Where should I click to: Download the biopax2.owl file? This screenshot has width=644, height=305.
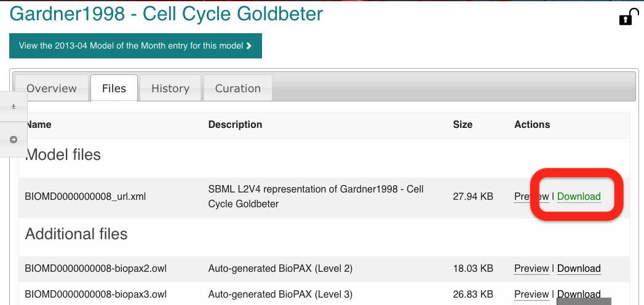point(579,269)
